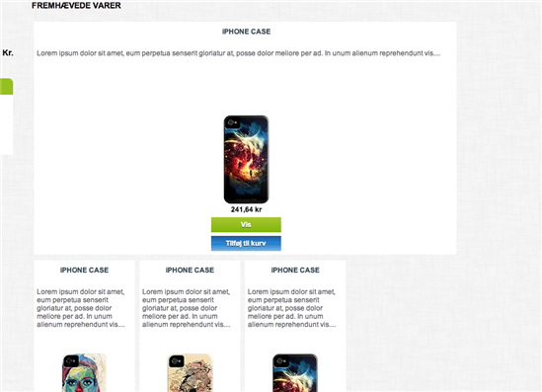Click the featured product's Lorem ipsum description

[x=239, y=53]
